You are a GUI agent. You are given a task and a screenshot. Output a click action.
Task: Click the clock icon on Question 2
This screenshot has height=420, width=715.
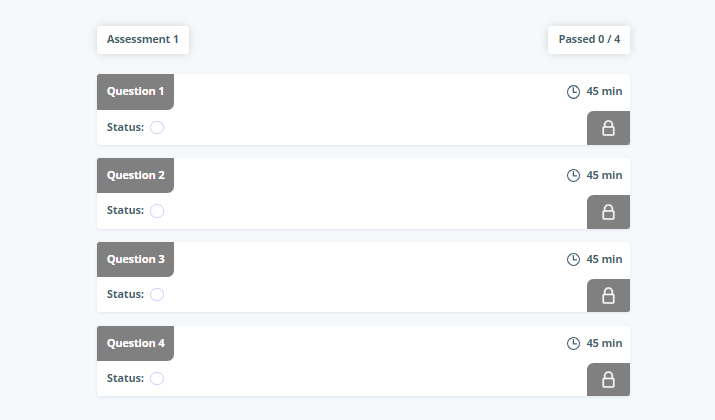point(573,176)
